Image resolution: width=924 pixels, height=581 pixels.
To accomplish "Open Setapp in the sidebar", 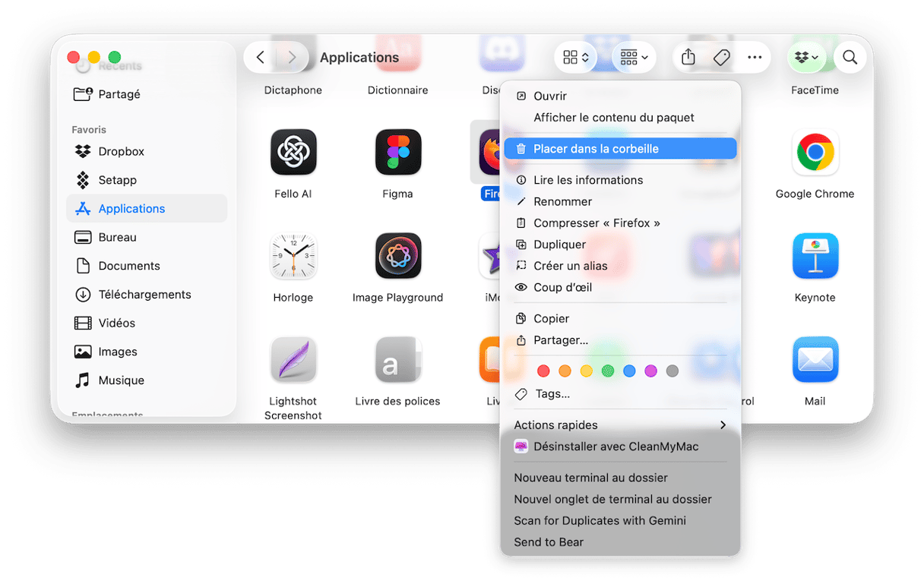I will click(x=147, y=180).
